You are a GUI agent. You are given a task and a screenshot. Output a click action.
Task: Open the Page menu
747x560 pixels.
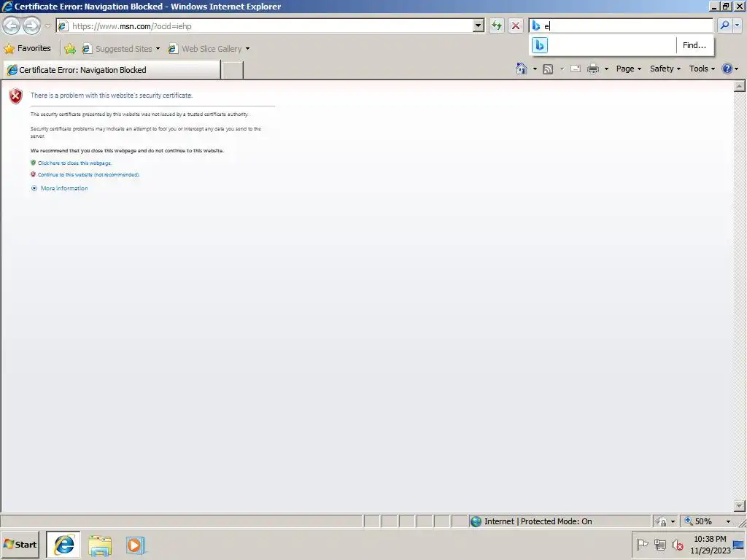click(628, 69)
